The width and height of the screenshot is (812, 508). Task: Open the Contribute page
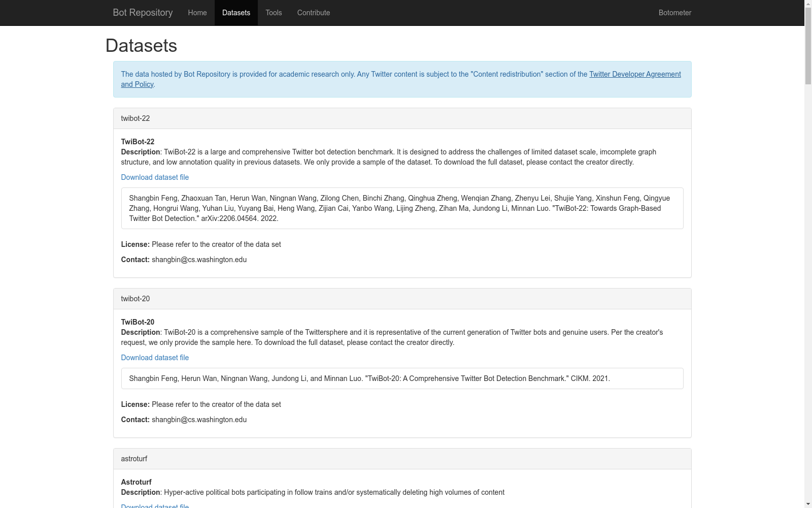[x=313, y=13]
